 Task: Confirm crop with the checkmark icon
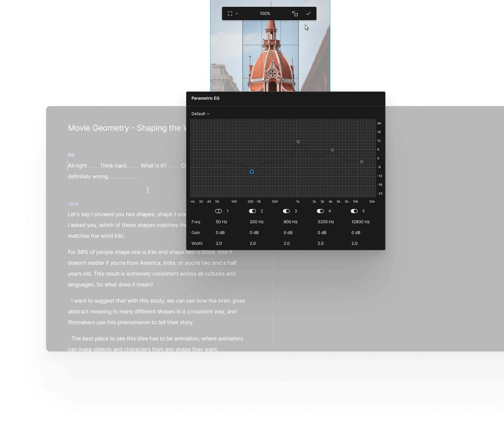(308, 14)
